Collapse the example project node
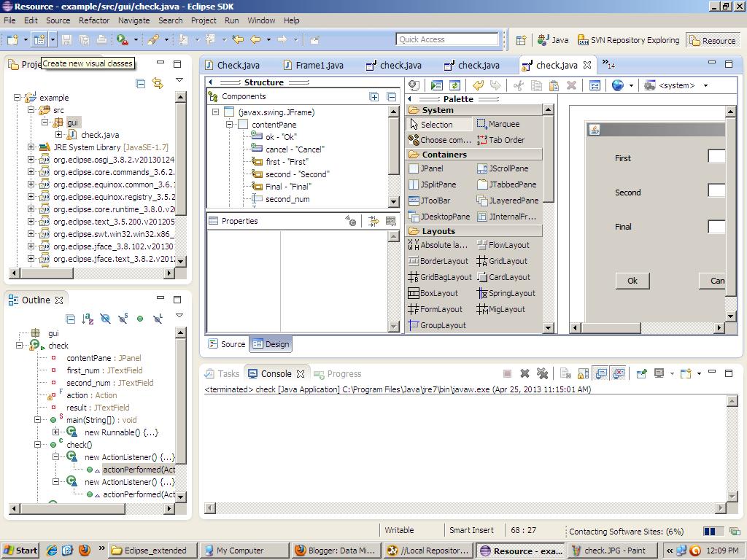The height and width of the screenshot is (560, 747). [18, 97]
